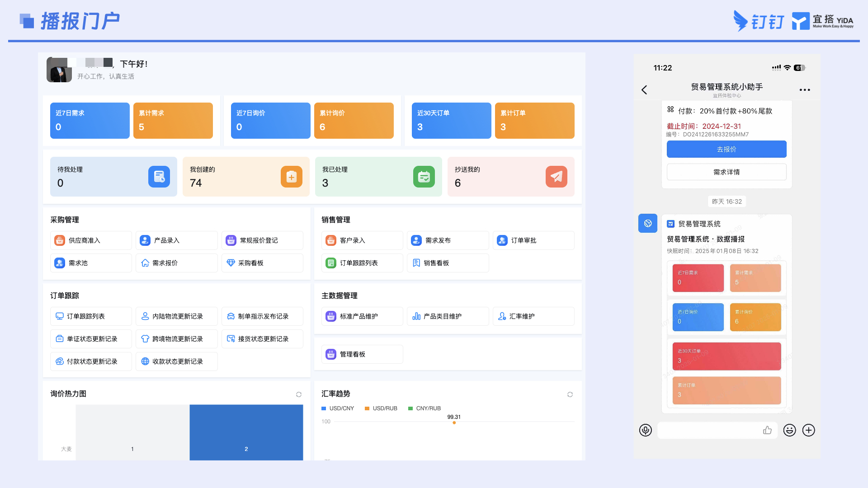Viewport: 868px width, 488px height.
Task: Tap the thumbs-up icon in message field
Action: click(767, 430)
